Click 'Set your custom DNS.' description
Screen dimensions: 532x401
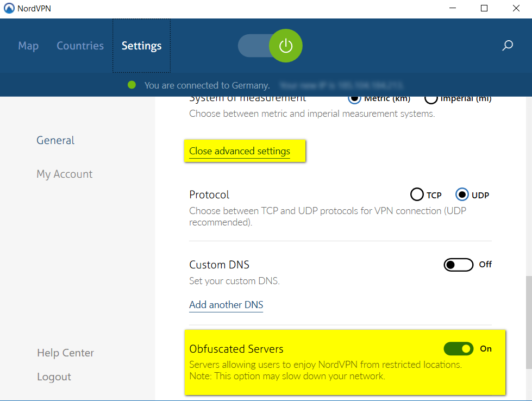(234, 281)
